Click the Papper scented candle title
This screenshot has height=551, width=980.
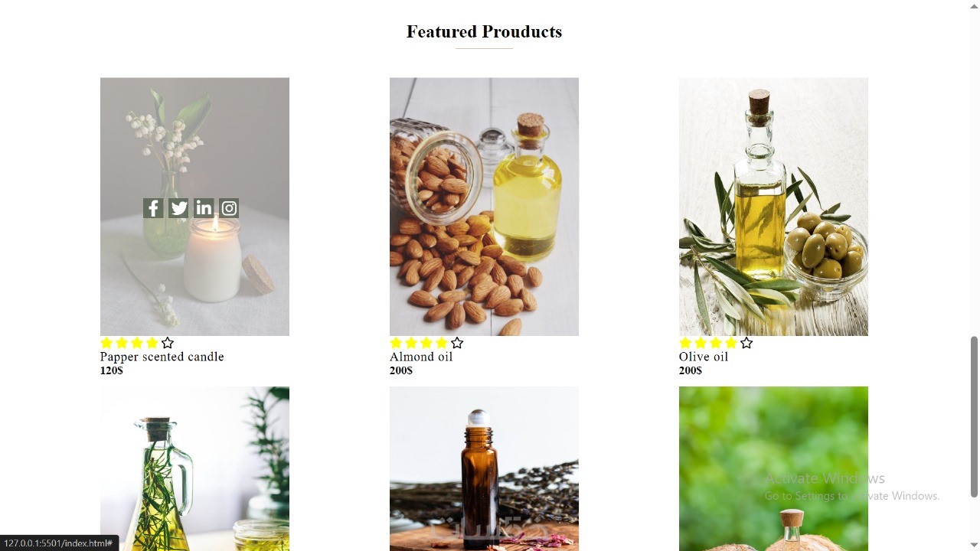tap(162, 357)
